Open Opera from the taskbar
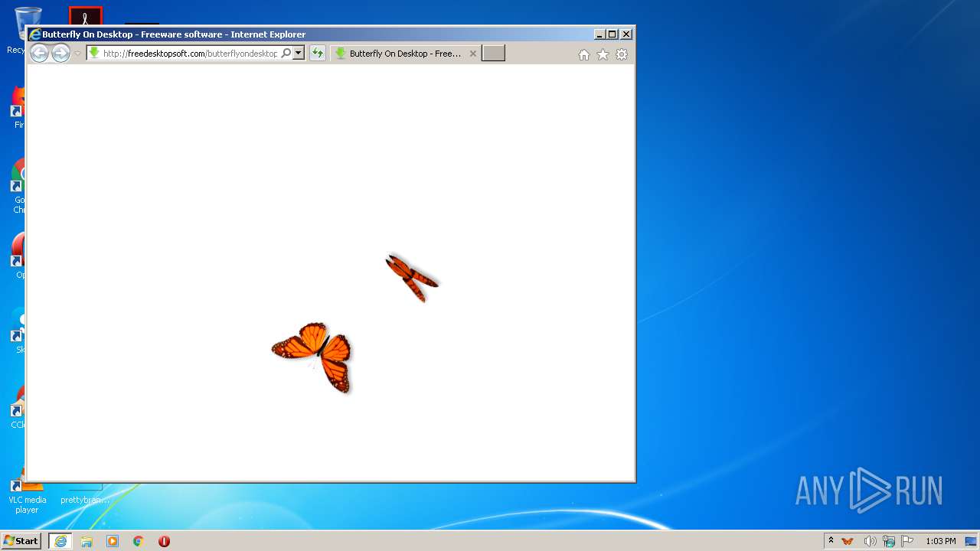This screenshot has height=551, width=980. [164, 541]
